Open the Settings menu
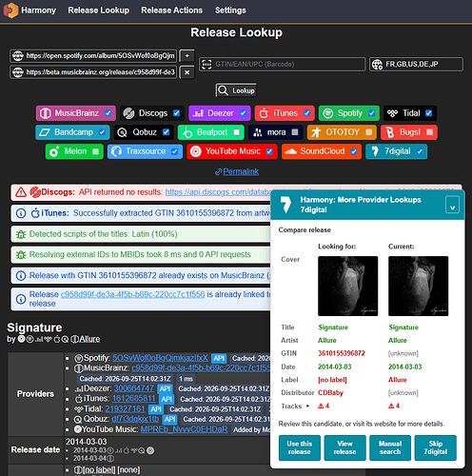The image size is (472, 476). click(x=230, y=10)
